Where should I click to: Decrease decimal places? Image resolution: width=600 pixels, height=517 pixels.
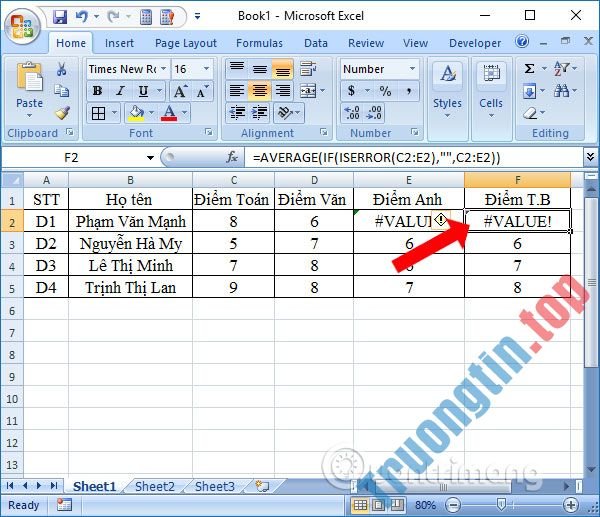(373, 113)
